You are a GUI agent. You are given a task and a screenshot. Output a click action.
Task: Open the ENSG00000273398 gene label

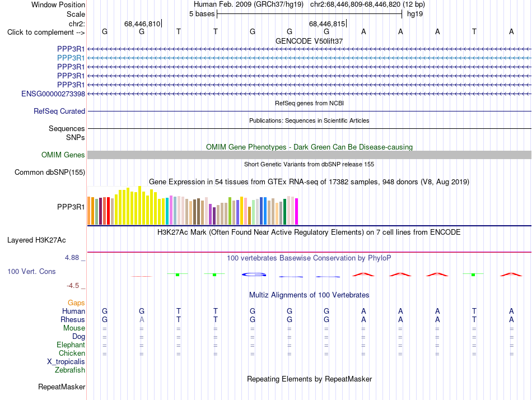point(53,94)
